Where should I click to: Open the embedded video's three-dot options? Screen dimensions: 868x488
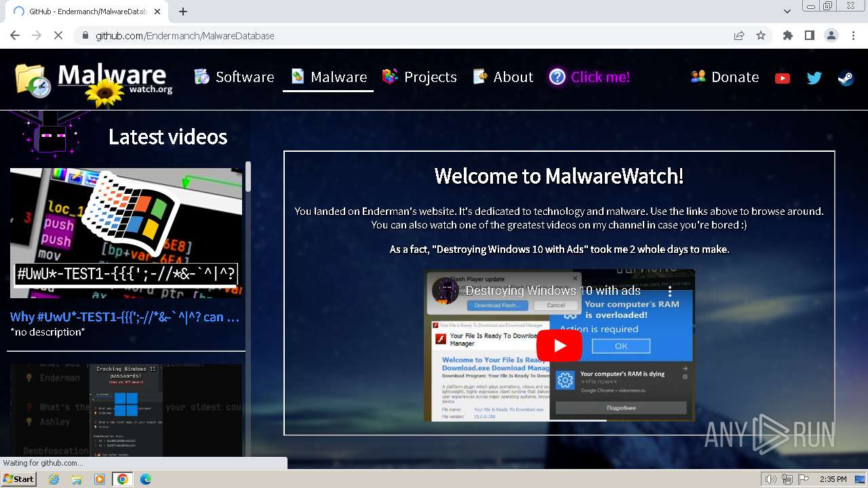[x=670, y=291]
